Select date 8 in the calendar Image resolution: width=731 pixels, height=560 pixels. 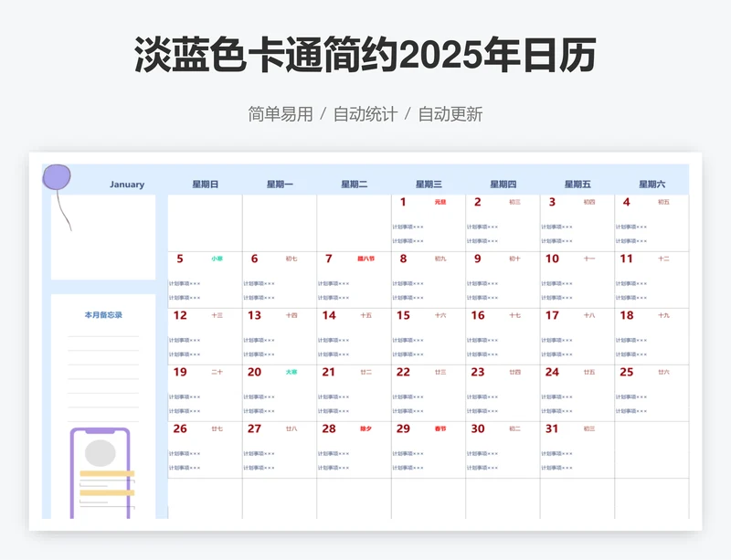coord(403,259)
